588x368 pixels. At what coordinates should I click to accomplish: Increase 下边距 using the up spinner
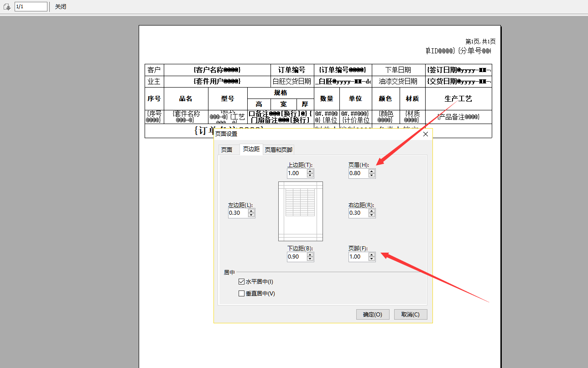[x=310, y=254]
